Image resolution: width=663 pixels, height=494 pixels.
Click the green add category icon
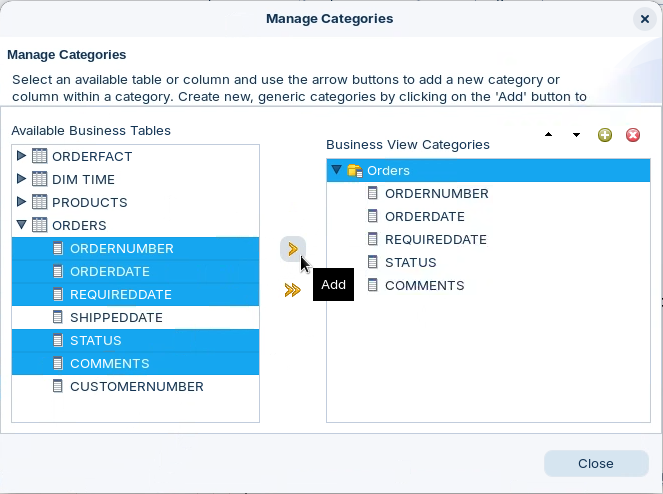(x=605, y=135)
